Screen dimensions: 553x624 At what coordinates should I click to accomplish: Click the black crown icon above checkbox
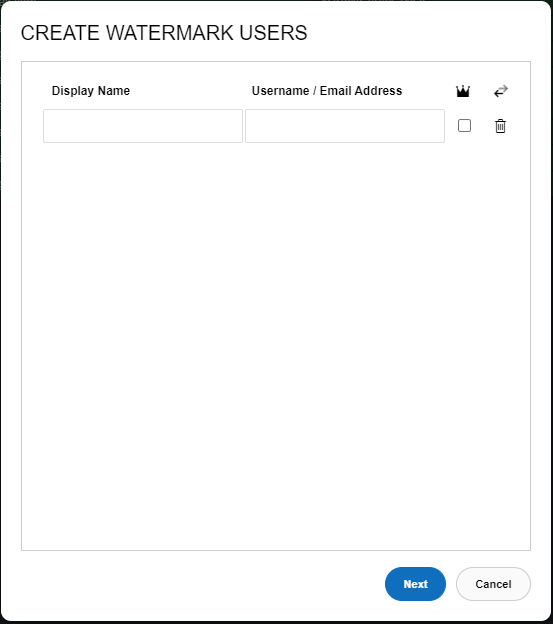pyautogui.click(x=463, y=91)
